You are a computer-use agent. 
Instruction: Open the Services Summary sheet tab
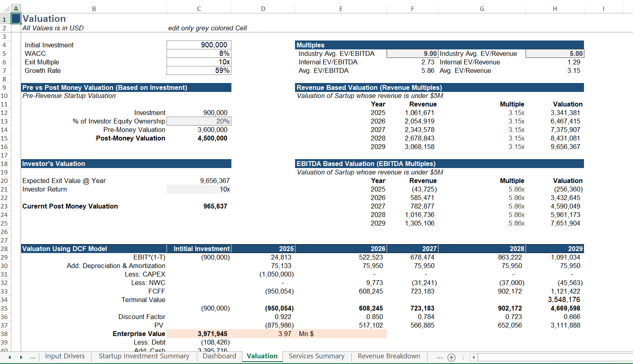316,356
